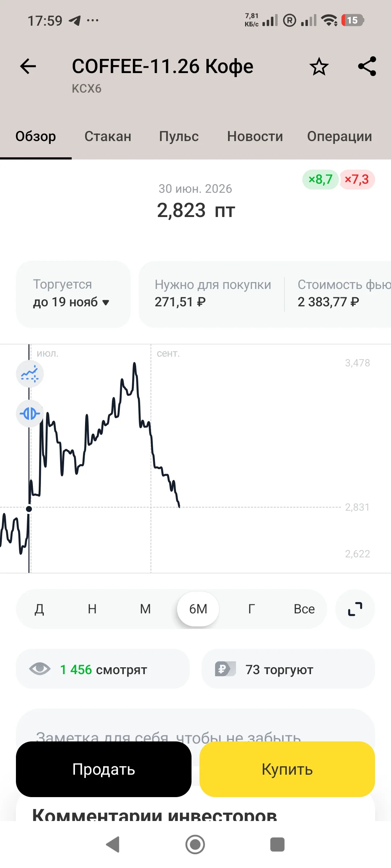Tap the chart compare range icon
Image resolution: width=391 pixels, height=868 pixels.
pos(30,413)
